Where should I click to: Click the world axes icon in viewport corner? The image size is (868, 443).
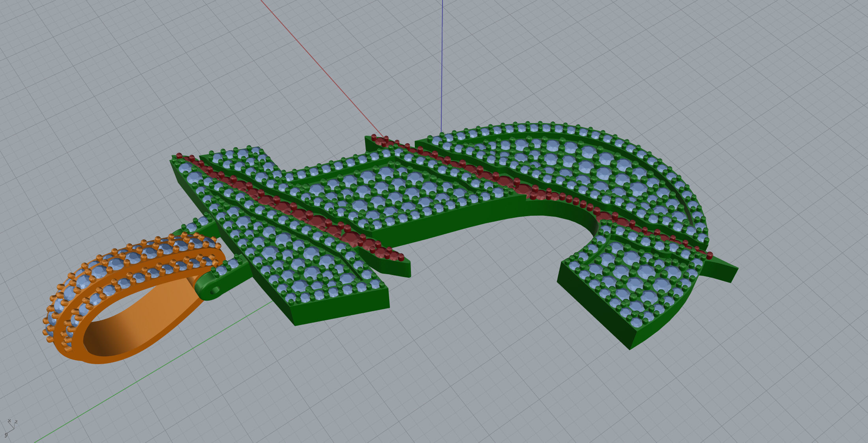click(x=10, y=428)
